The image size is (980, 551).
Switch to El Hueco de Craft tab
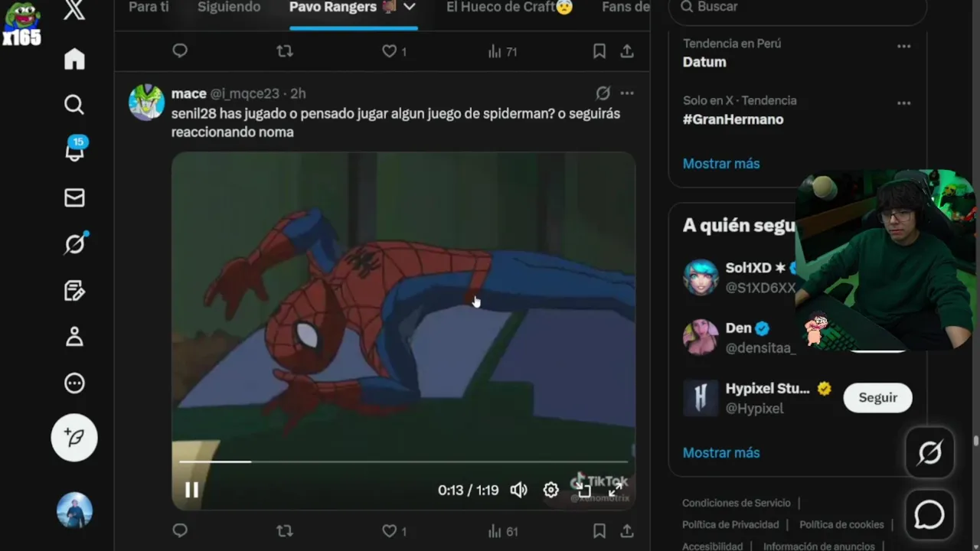509,7
